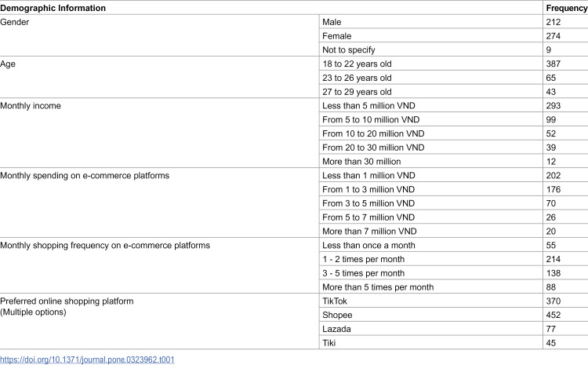
Task: Click the 18 to 22 years old cell
Action: pos(357,64)
